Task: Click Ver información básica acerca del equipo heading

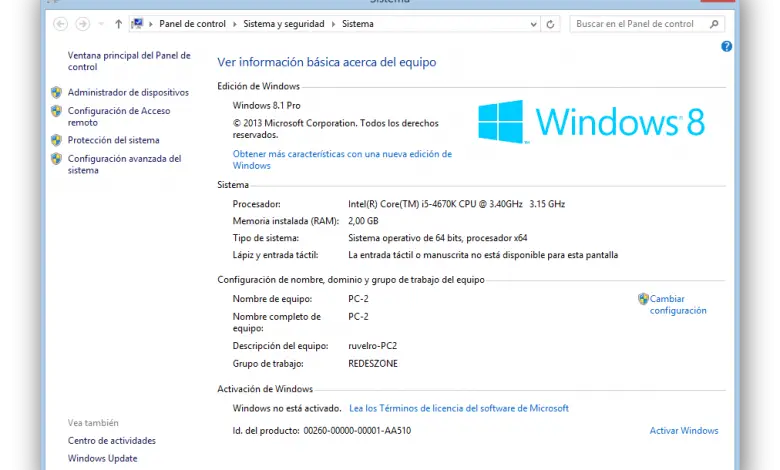Action: point(327,62)
